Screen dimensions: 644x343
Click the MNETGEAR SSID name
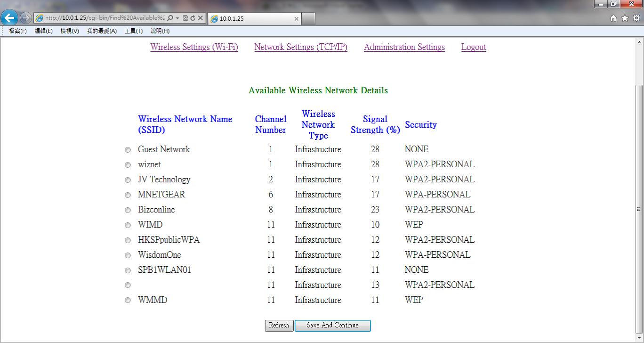pos(161,195)
